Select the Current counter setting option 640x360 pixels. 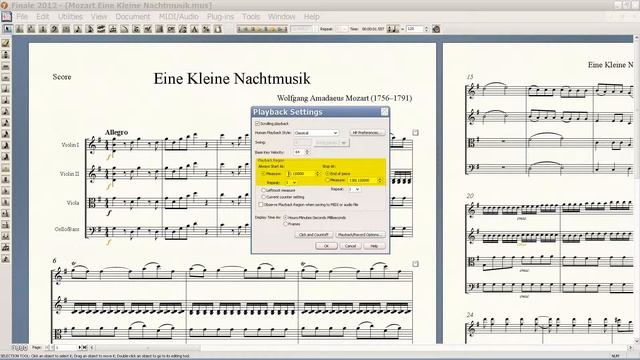coord(263,197)
